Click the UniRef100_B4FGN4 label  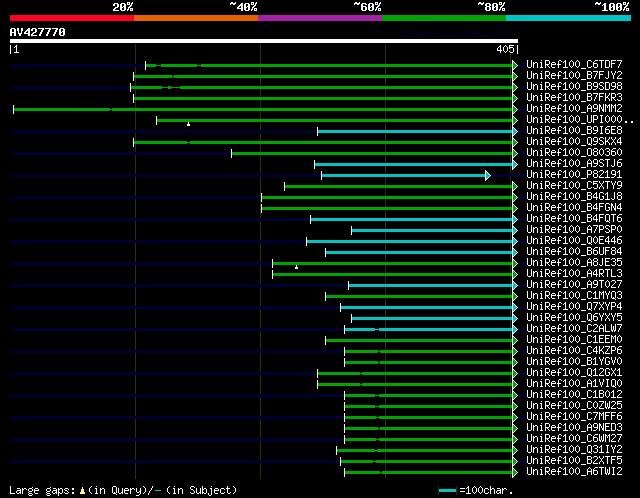pos(574,208)
